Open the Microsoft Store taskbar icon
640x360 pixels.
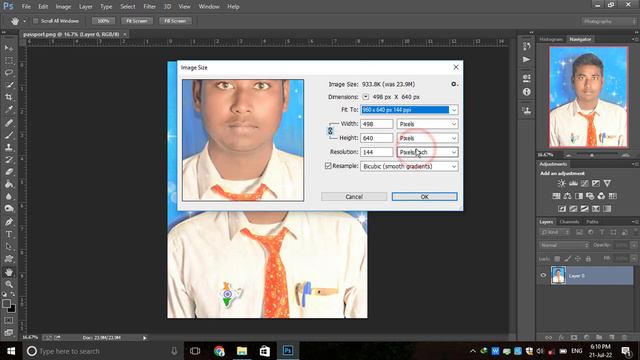click(x=264, y=351)
